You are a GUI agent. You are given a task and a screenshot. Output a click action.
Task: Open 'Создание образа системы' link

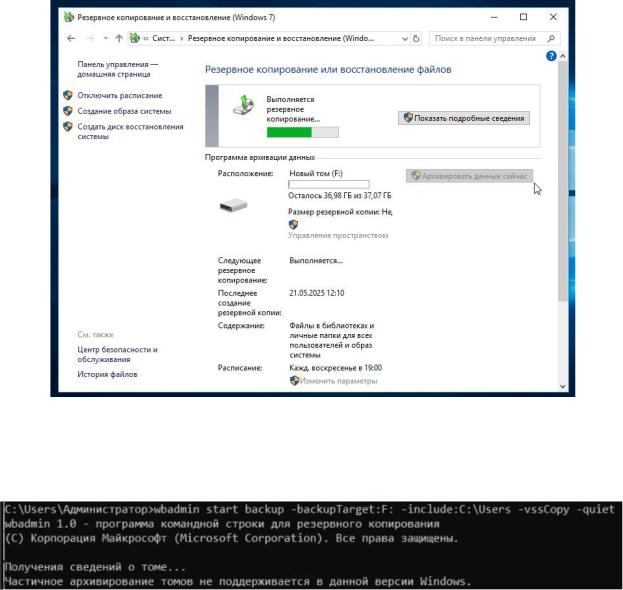click(x=124, y=111)
